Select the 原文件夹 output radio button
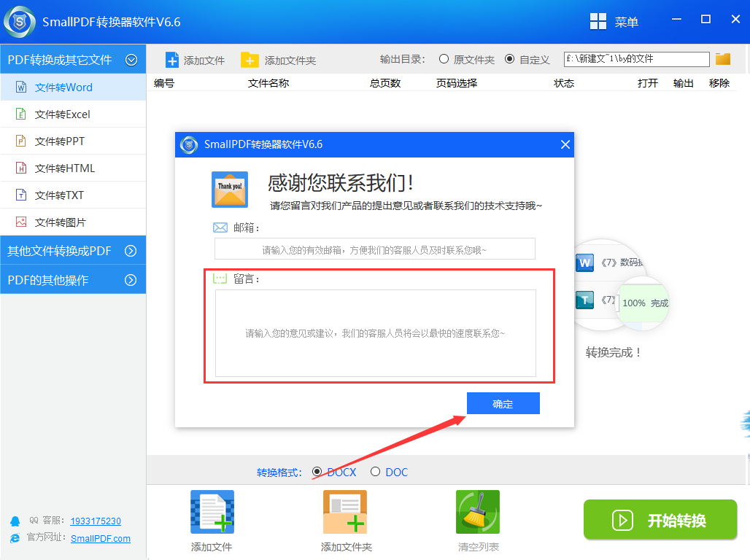The image size is (750, 560). tap(444, 59)
